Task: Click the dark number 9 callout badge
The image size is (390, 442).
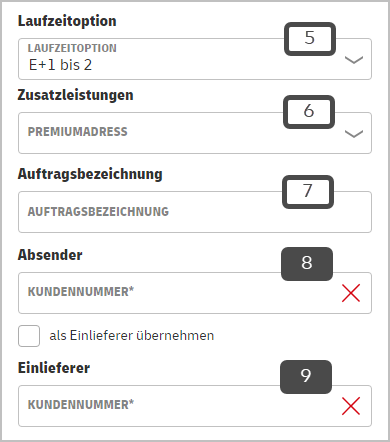Action: 306,377
